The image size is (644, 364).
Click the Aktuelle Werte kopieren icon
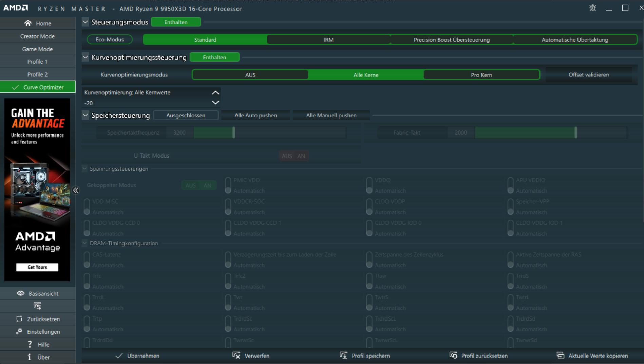click(561, 356)
